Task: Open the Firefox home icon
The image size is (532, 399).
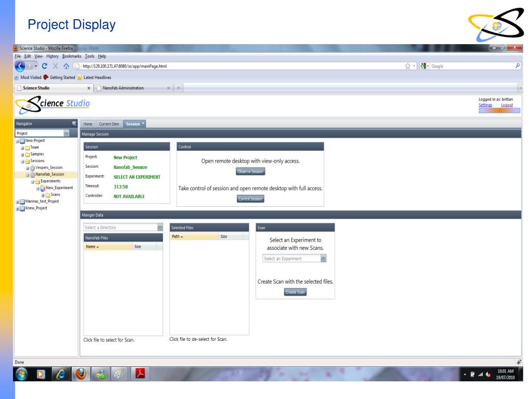Action: point(66,66)
